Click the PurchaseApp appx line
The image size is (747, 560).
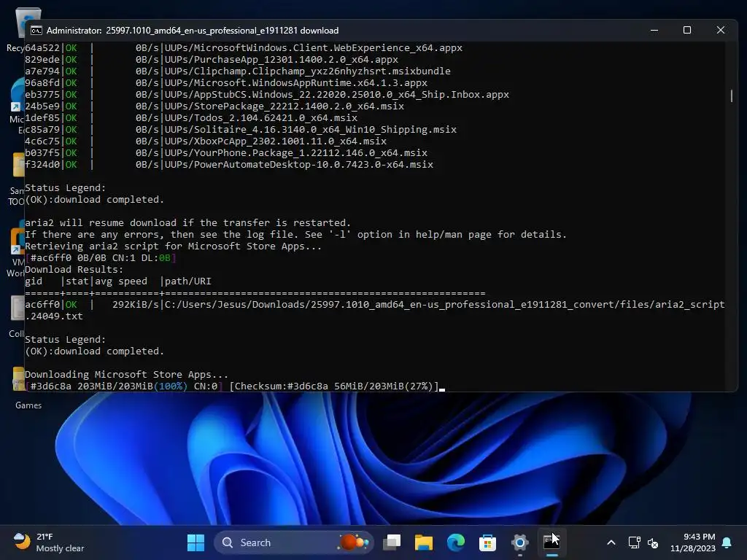click(212, 60)
